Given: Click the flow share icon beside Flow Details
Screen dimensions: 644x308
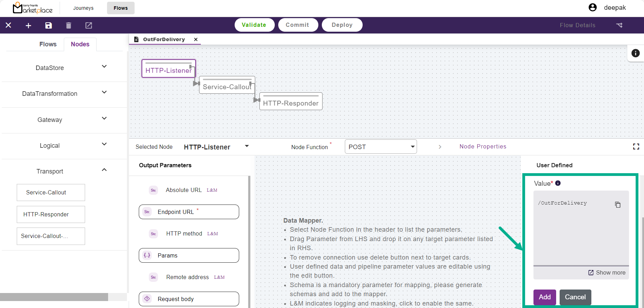Looking at the screenshot, I should point(619,25).
